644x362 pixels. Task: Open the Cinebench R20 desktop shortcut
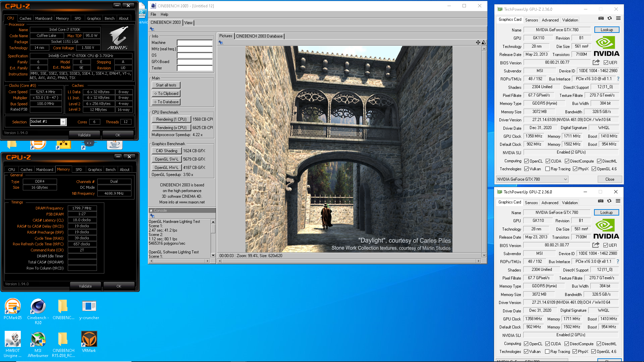tap(38, 311)
